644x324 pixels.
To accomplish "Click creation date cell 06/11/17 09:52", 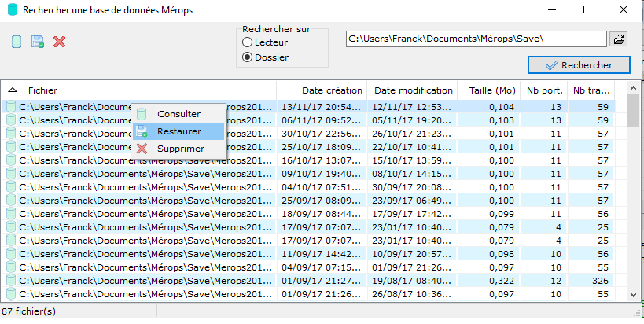I will (322, 120).
